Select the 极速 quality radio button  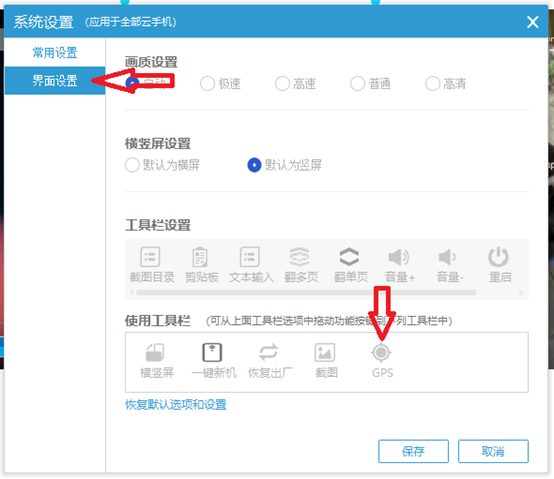click(x=207, y=84)
